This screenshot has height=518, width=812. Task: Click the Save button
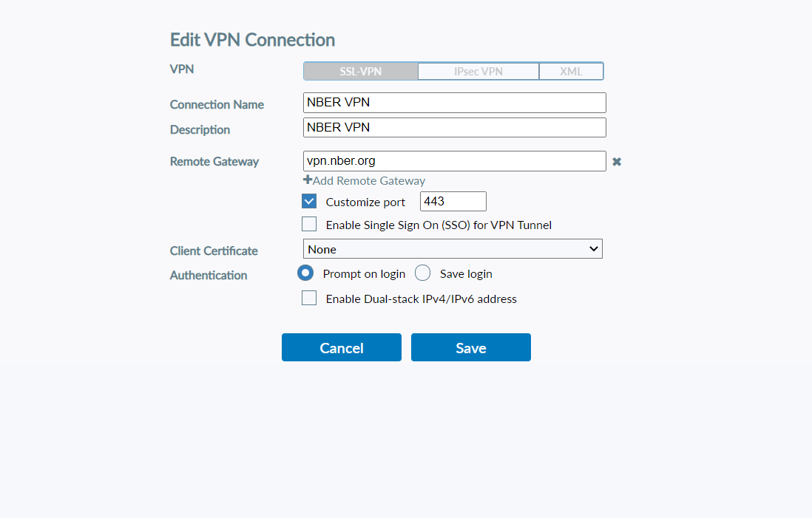coord(471,347)
